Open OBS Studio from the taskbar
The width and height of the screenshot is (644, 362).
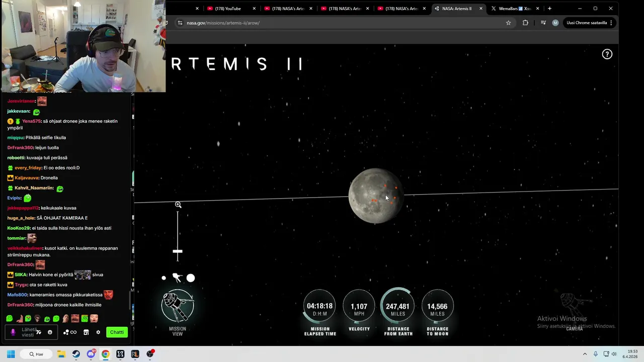(150, 354)
